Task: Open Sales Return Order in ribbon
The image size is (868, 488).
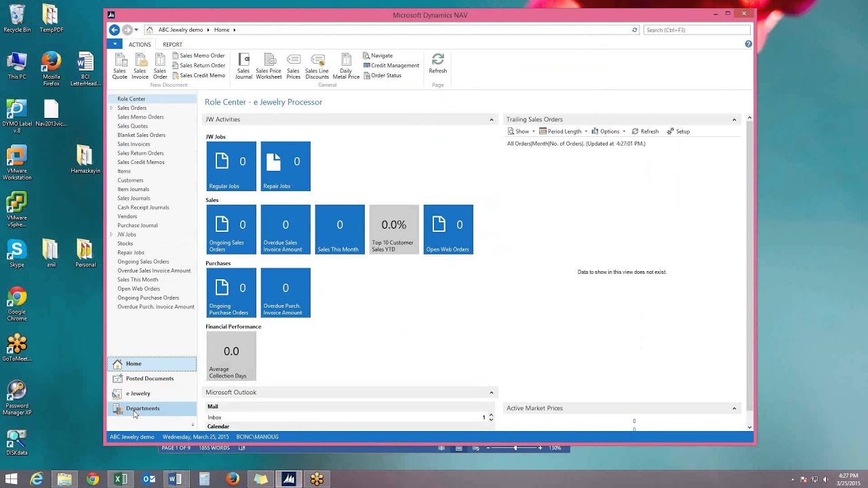Action: click(198, 66)
